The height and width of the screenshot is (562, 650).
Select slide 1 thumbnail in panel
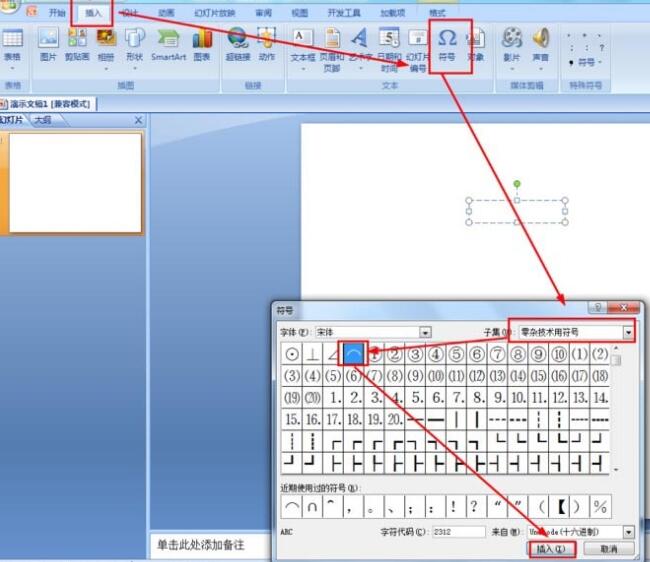tap(75, 181)
